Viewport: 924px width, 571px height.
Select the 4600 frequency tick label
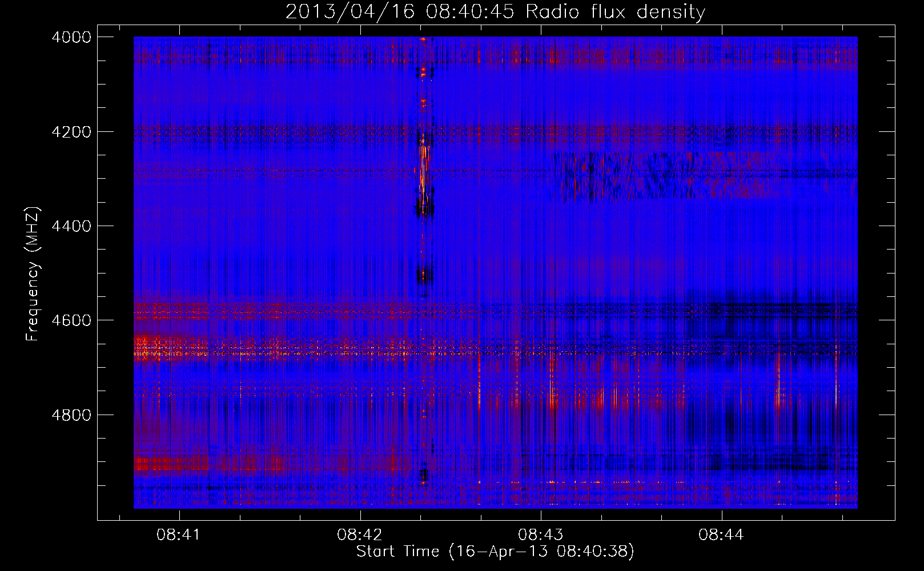(71, 320)
